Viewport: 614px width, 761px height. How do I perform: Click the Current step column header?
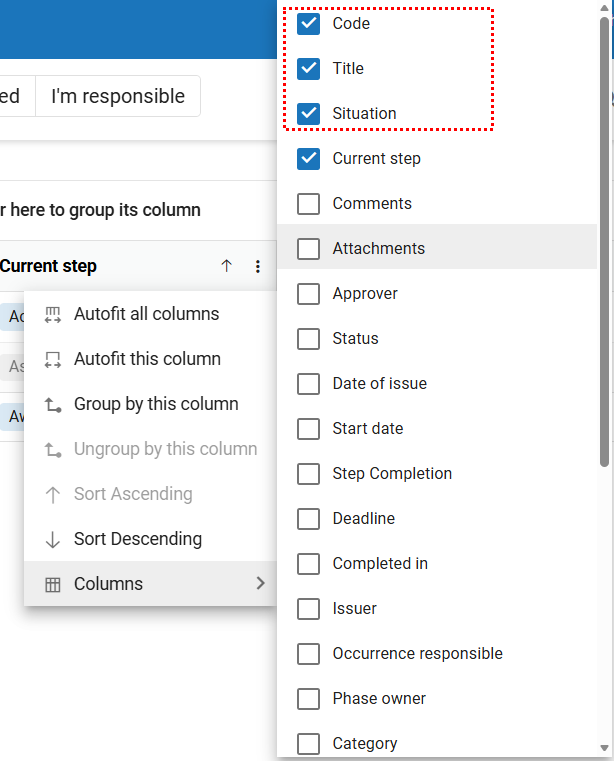tap(50, 266)
